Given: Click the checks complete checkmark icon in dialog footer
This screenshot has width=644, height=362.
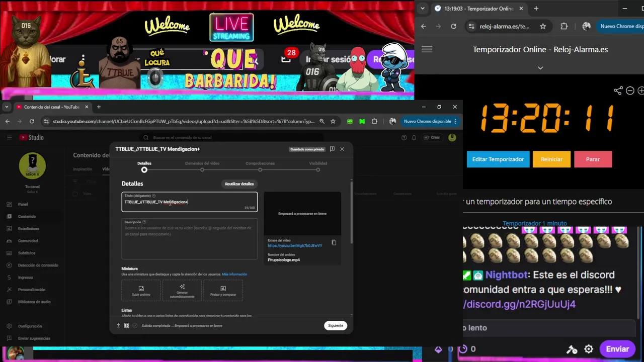Looking at the screenshot, I should [x=135, y=325].
